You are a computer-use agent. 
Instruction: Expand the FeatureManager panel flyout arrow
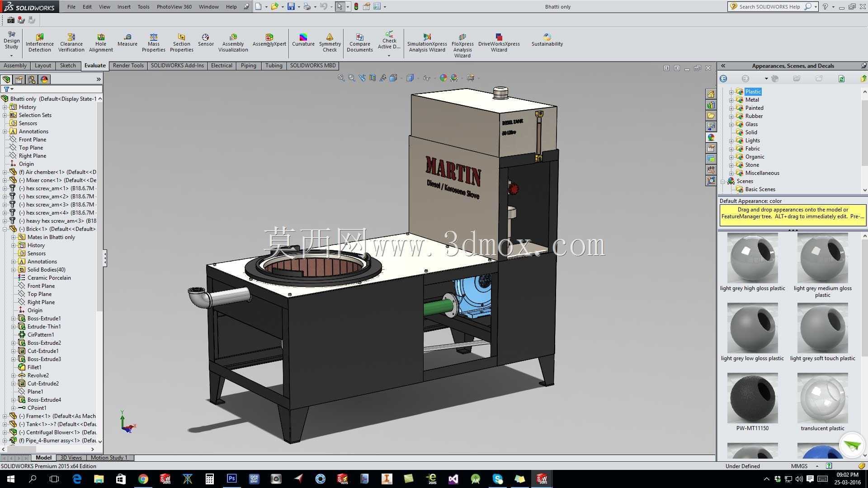point(99,80)
